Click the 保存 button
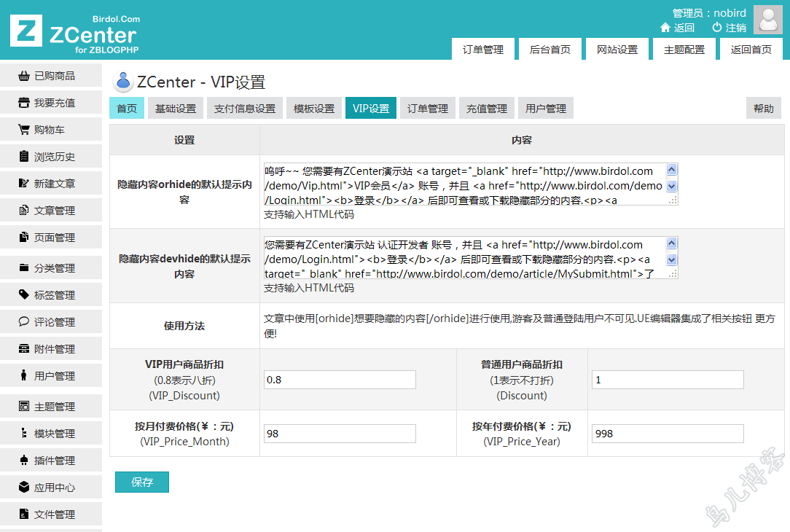The width and height of the screenshot is (790, 532). click(142, 482)
